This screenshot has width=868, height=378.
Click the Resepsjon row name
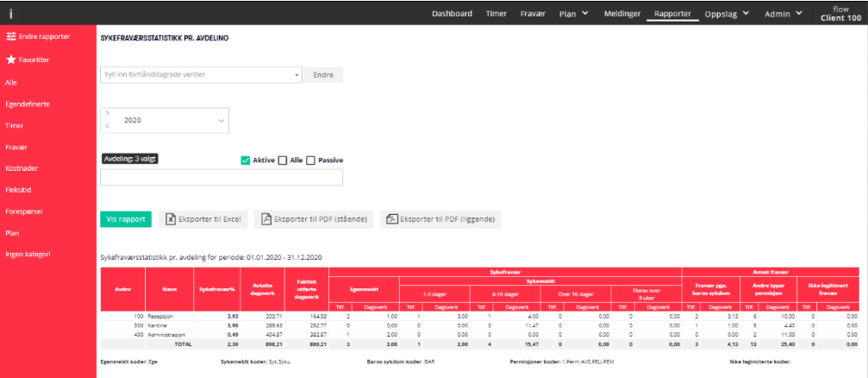(x=160, y=316)
